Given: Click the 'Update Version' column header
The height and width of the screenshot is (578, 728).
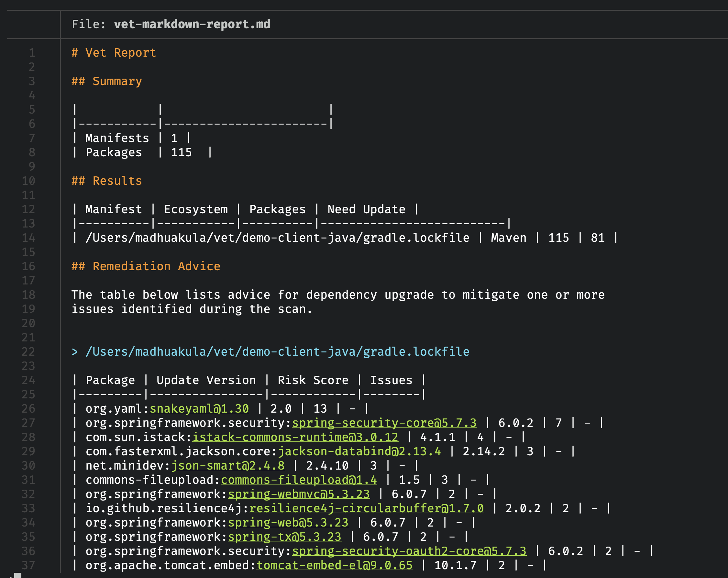Looking at the screenshot, I should click(x=206, y=380).
